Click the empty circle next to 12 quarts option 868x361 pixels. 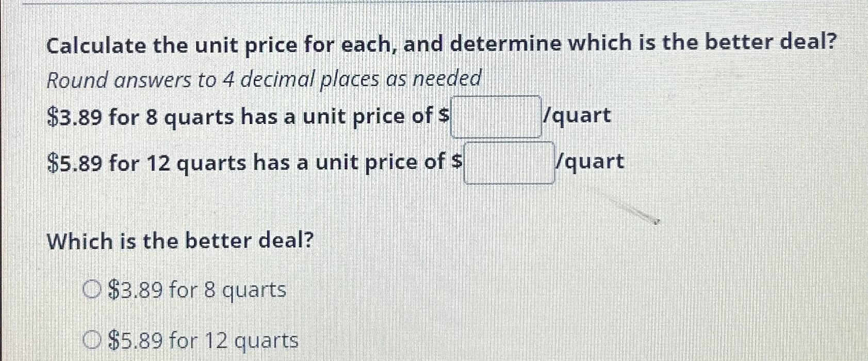[92, 339]
